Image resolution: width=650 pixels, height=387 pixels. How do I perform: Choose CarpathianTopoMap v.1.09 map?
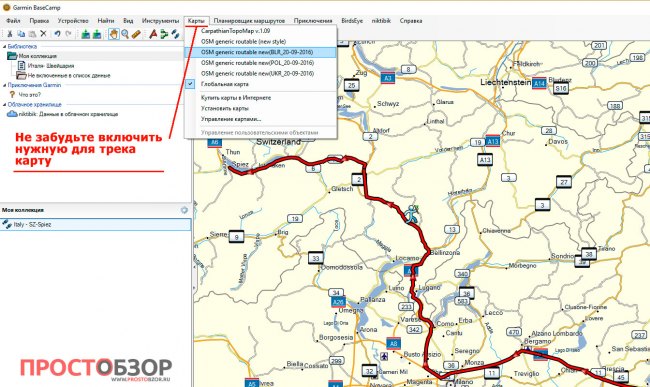[x=260, y=31]
